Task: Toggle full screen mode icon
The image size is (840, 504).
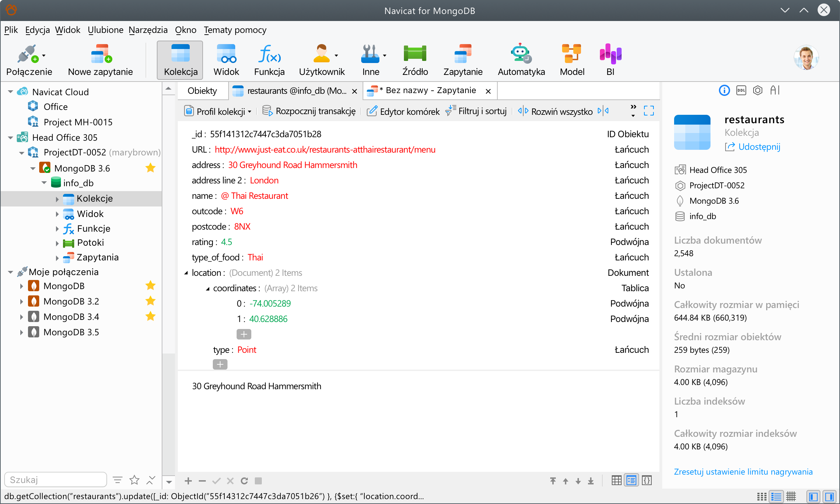Action: pos(649,111)
